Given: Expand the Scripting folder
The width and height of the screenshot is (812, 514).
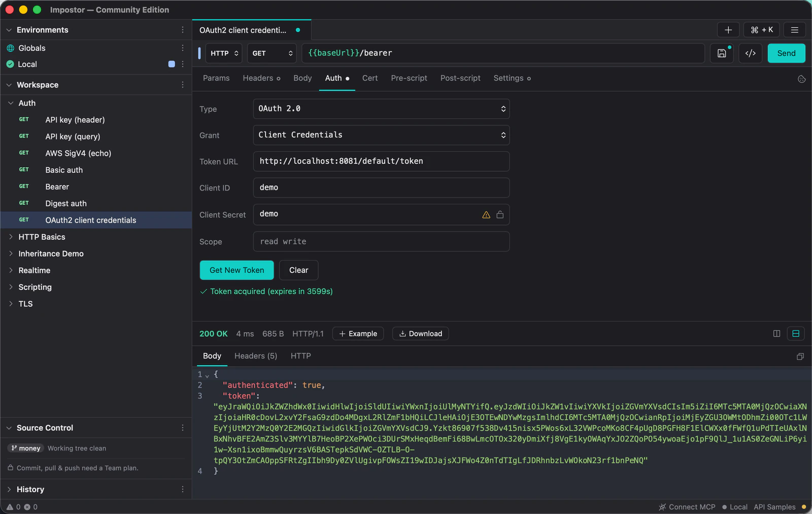Looking at the screenshot, I should point(11,287).
